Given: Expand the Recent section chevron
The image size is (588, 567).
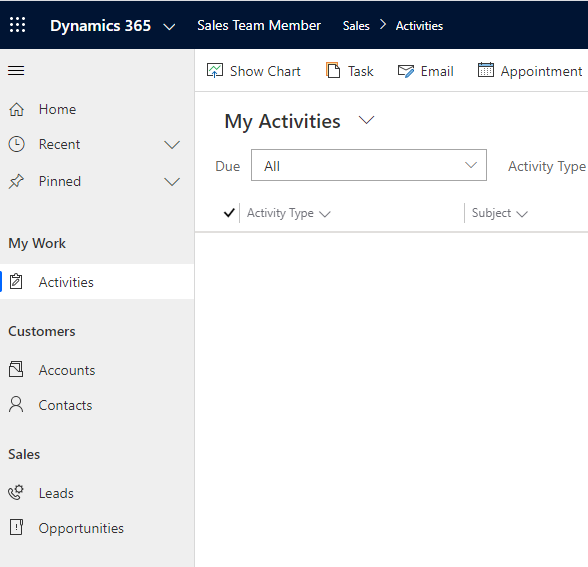Looking at the screenshot, I should point(172,145).
